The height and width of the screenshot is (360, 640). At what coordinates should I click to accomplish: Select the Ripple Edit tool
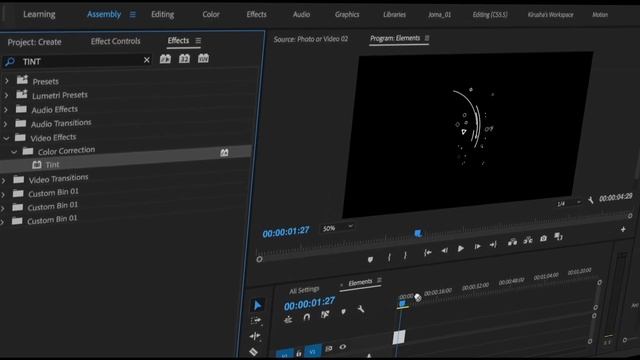click(255, 336)
